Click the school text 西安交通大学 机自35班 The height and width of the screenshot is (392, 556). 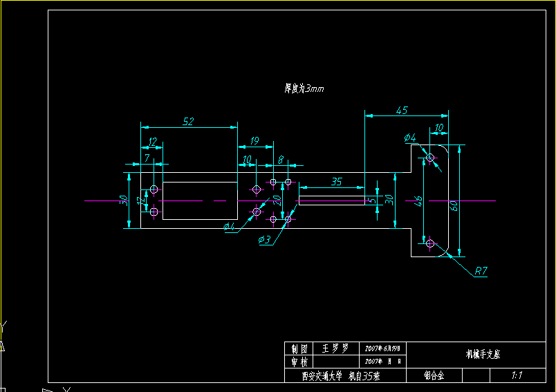341,375
